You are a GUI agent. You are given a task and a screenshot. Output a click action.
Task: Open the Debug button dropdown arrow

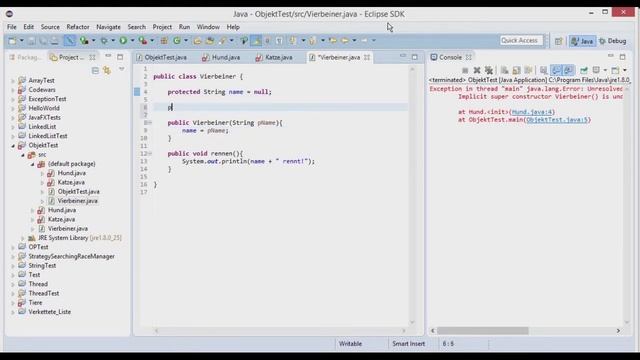113,40
